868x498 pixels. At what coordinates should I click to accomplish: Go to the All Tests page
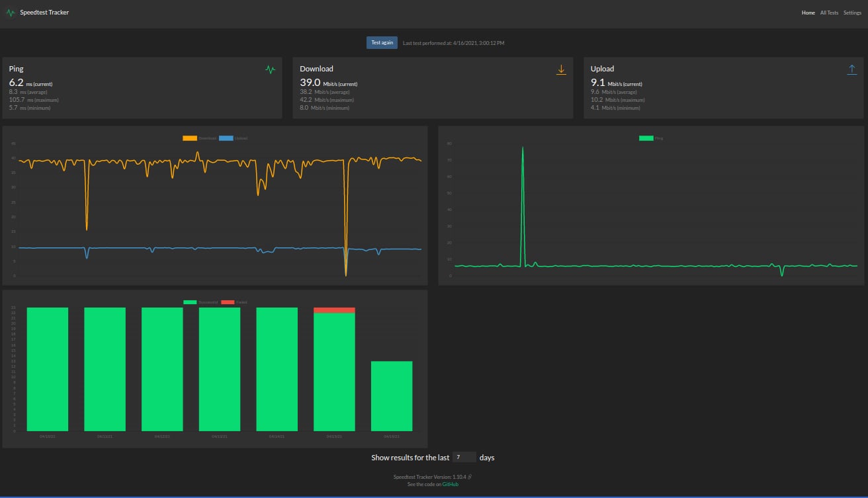click(829, 13)
